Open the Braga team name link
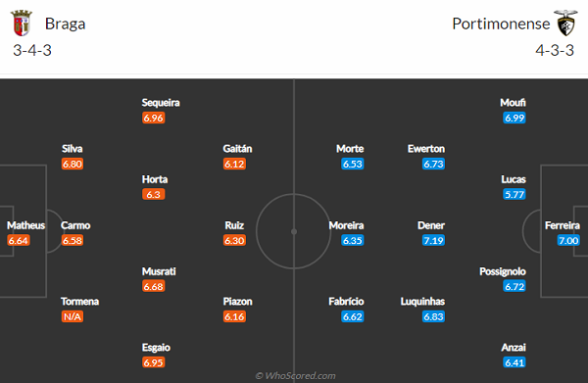This screenshot has width=588, height=383. (66, 24)
